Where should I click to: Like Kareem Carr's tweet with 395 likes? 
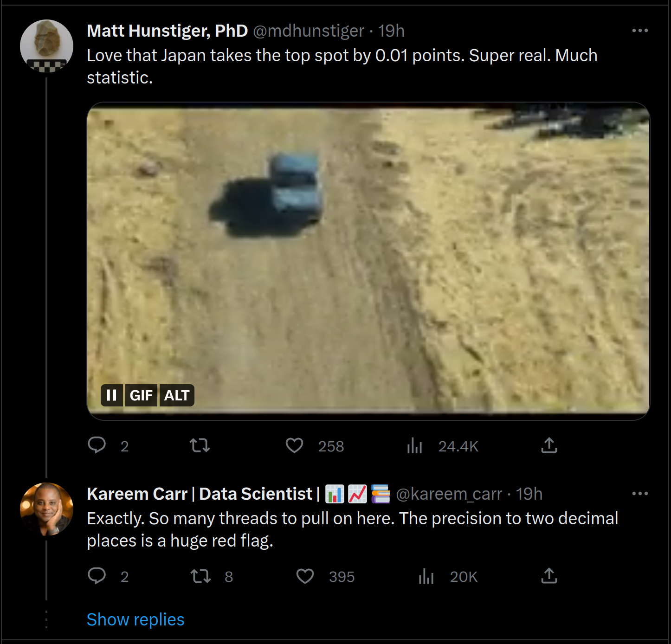click(305, 576)
